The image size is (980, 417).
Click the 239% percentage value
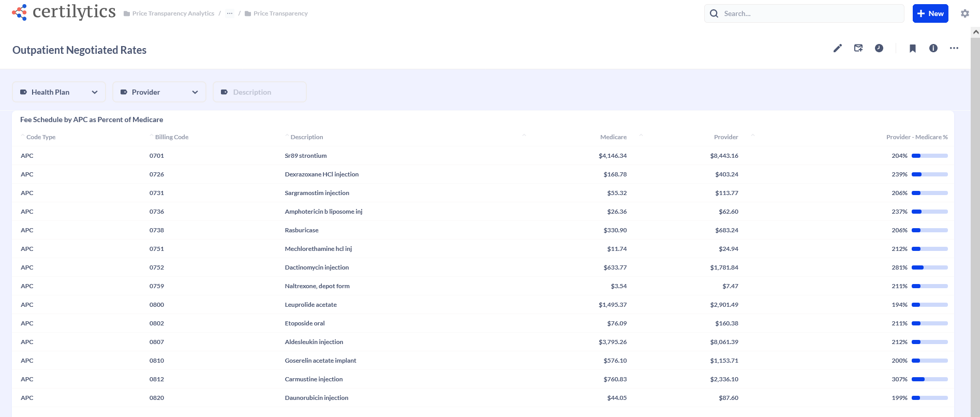(x=900, y=174)
